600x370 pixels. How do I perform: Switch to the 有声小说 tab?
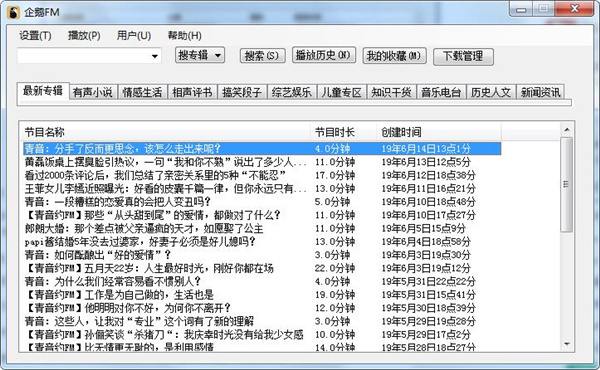(x=93, y=92)
